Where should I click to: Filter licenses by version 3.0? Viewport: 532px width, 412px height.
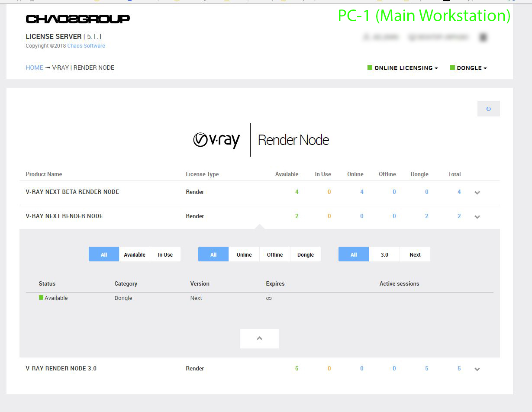tap(384, 254)
